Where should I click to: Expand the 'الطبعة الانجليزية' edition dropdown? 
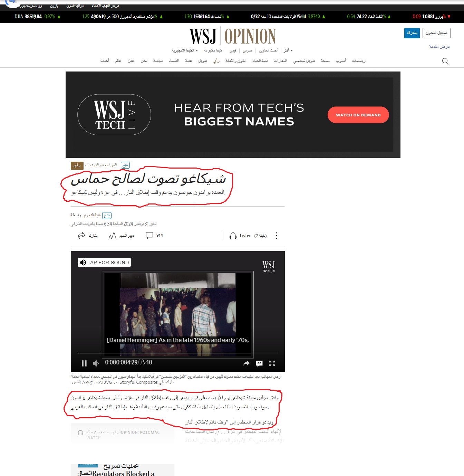pos(185,50)
